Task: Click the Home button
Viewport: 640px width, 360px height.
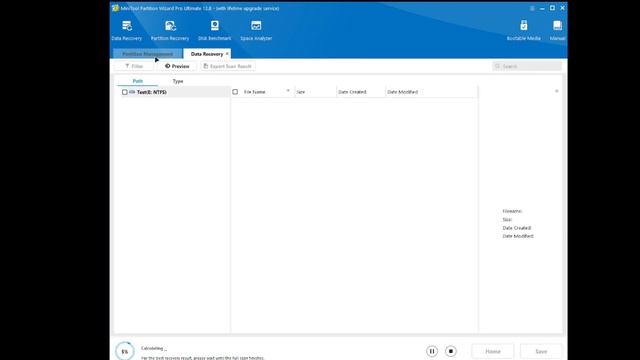Action: [x=493, y=351]
